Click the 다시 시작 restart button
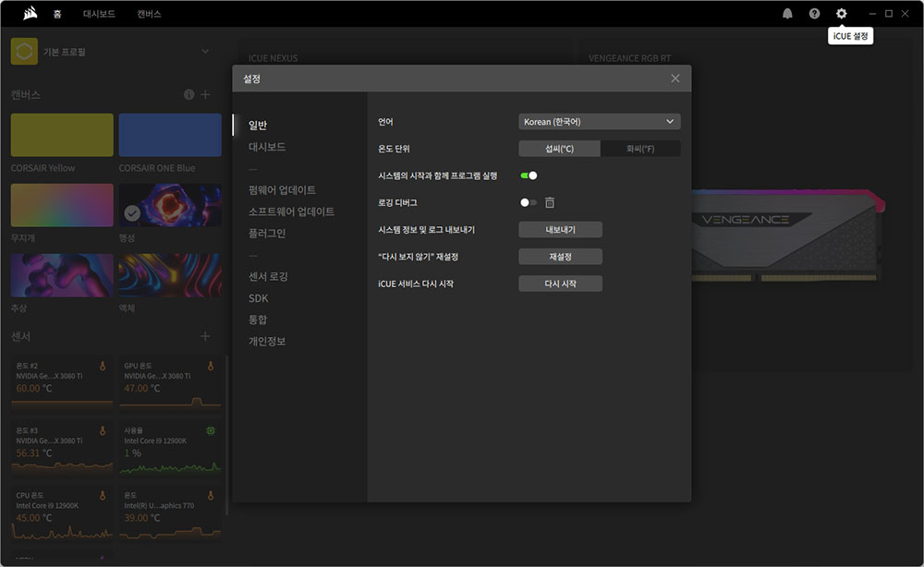The height and width of the screenshot is (567, 924). pos(561,283)
